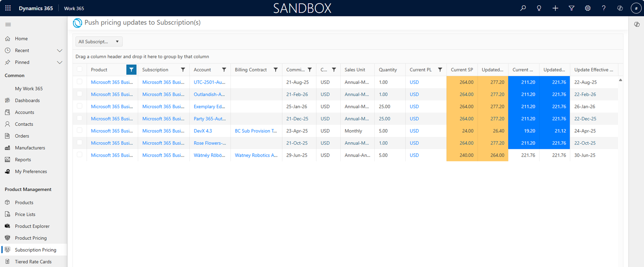The width and height of the screenshot is (644, 267).
Task: Check the Exemplary Ed... row checkbox
Action: [80, 106]
